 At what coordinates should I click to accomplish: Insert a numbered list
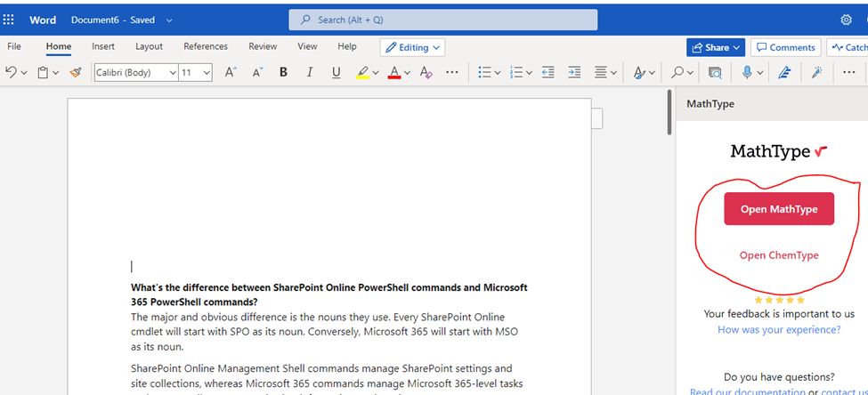click(516, 72)
